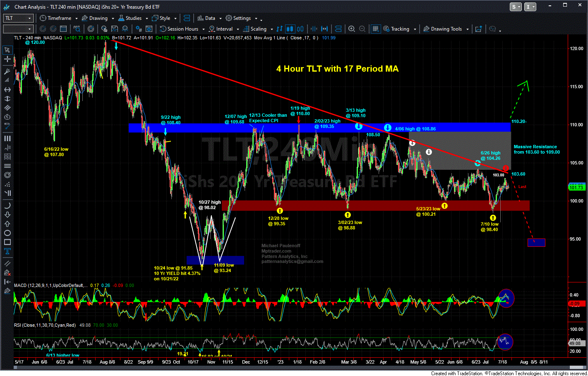Open the Settings menu

[x=238, y=18]
